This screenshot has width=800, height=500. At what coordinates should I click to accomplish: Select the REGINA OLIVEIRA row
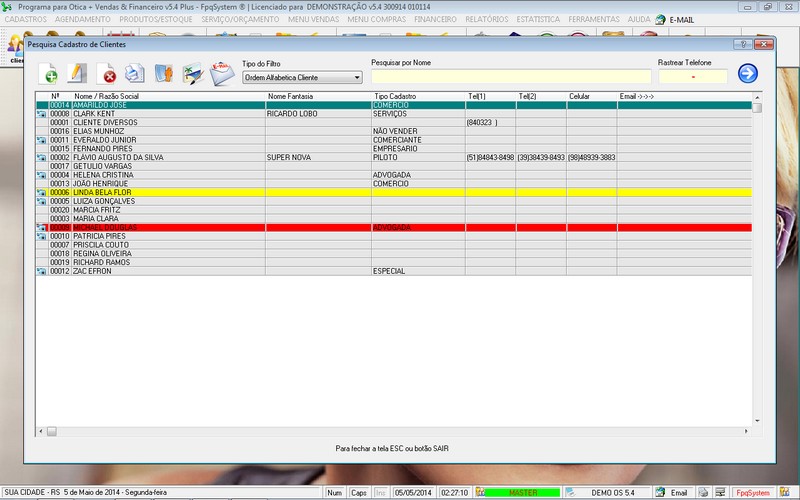394,254
